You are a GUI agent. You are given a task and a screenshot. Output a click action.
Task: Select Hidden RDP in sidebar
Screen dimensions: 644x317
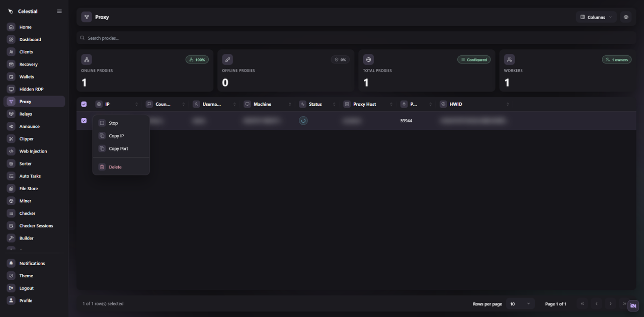click(x=34, y=89)
